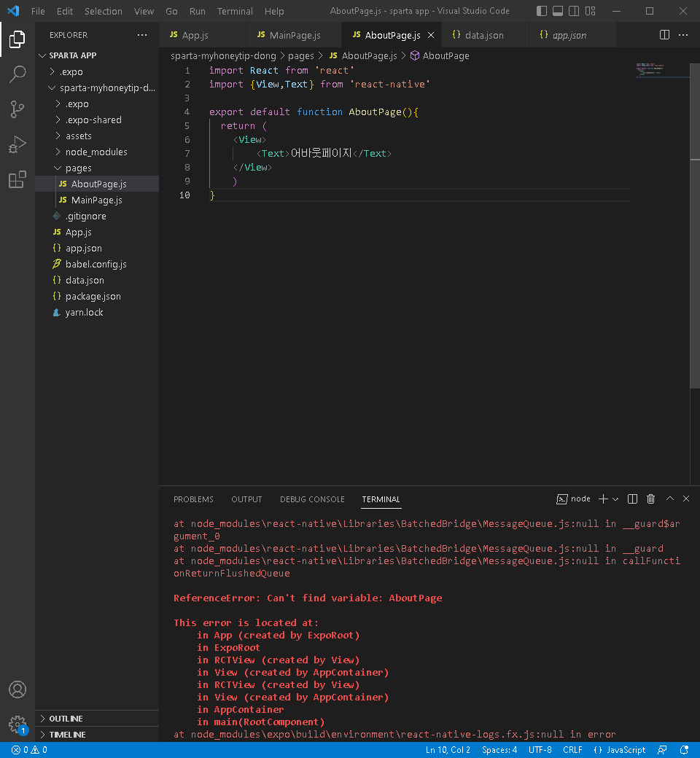The height and width of the screenshot is (758, 700).
Task: Open notifications bell in status bar
Action: (684, 750)
